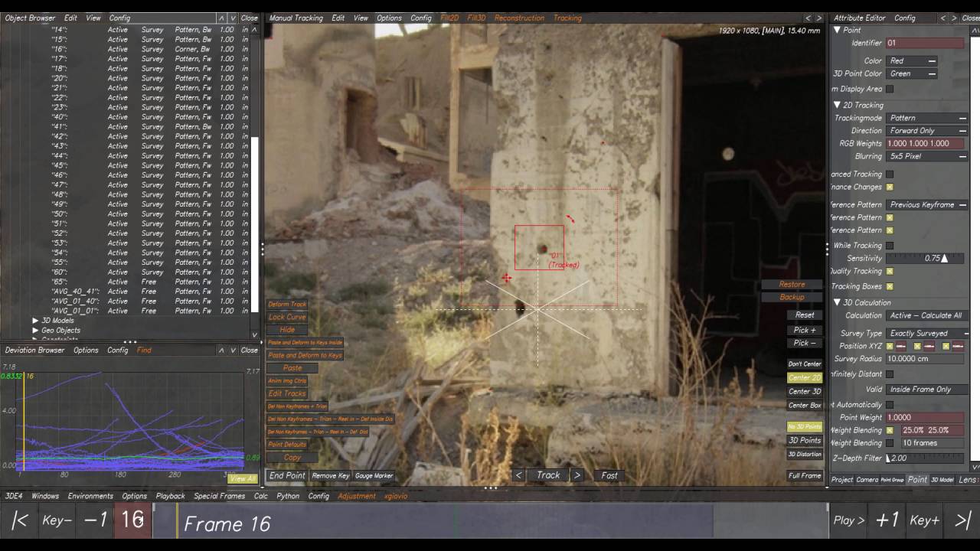Select point "65" row in Object Browser
Image resolution: width=980 pixels, height=551 pixels.
pyautogui.click(x=126, y=282)
